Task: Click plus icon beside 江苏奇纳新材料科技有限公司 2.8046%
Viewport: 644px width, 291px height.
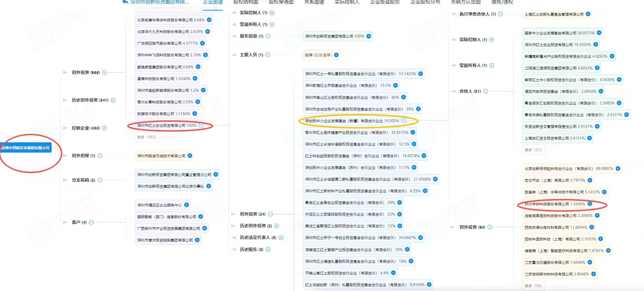Action: [593, 274]
